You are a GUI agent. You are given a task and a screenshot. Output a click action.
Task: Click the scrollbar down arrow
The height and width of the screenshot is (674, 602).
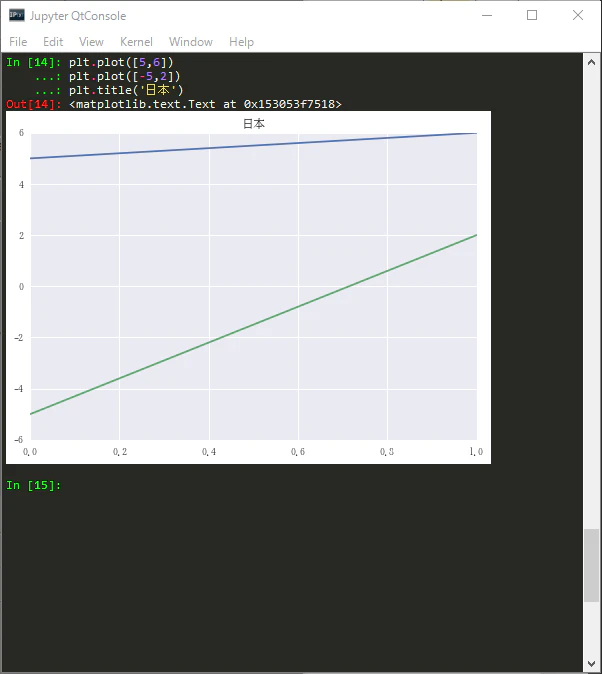click(x=591, y=664)
